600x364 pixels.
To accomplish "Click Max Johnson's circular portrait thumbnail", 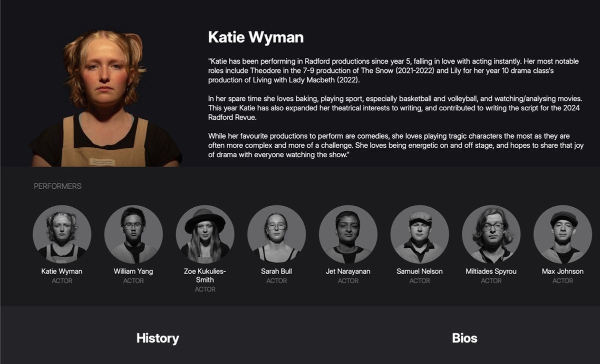I will [562, 234].
